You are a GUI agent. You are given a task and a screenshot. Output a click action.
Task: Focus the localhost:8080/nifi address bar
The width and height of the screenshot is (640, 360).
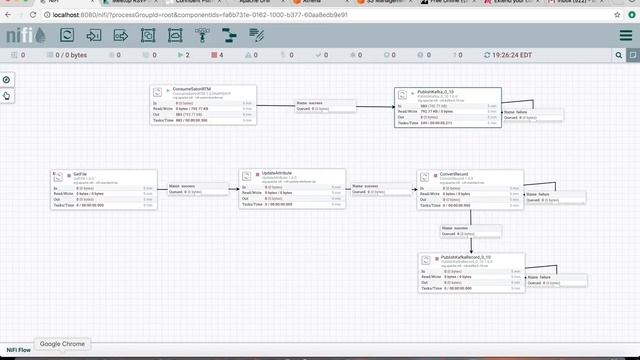(327, 15)
